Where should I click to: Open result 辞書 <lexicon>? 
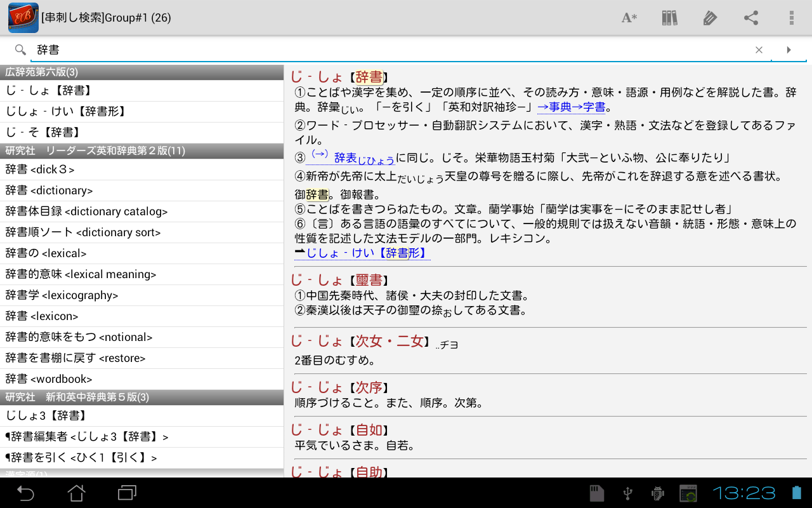click(x=141, y=316)
